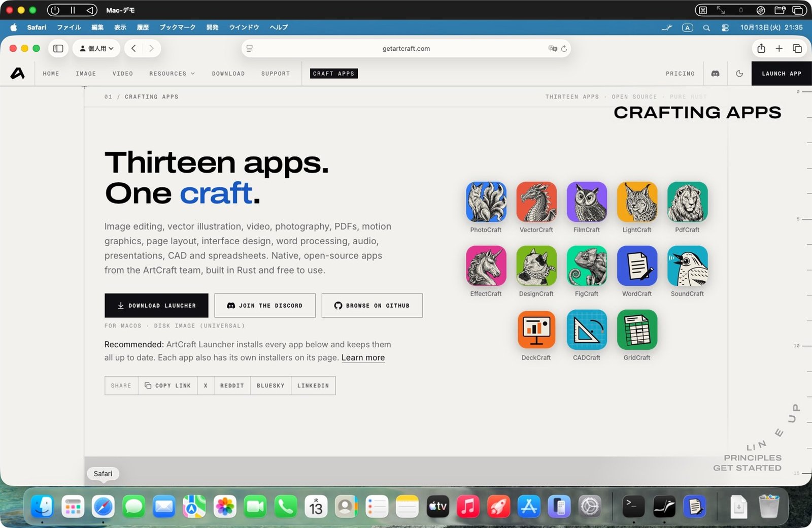Open the PdfCraft lion icon
Image resolution: width=812 pixels, height=528 pixels.
[x=687, y=202]
